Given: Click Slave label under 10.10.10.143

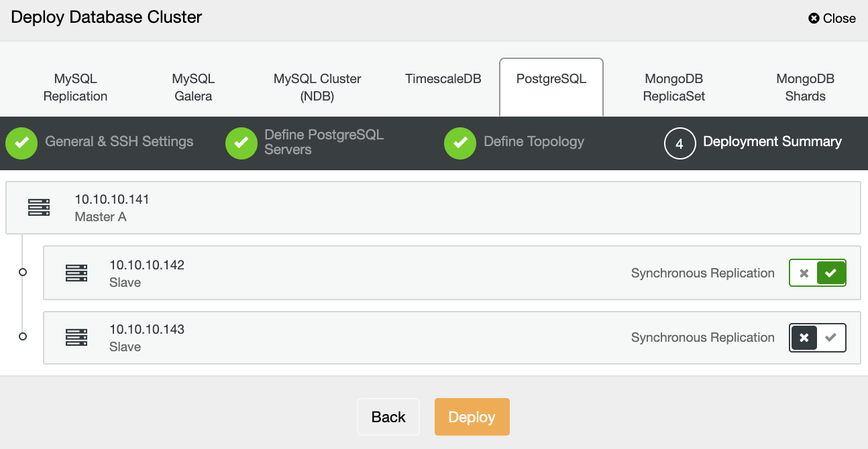Looking at the screenshot, I should (x=125, y=346).
